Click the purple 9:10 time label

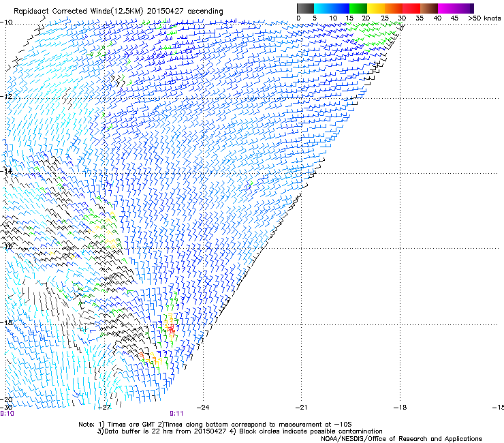[7, 414]
